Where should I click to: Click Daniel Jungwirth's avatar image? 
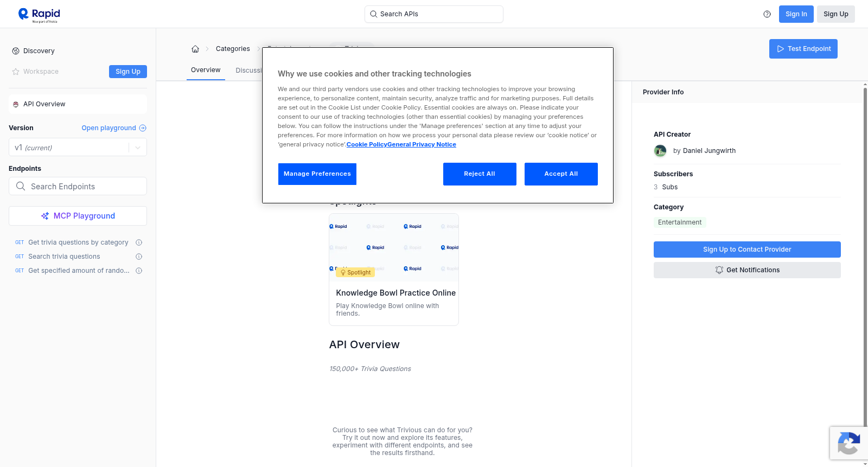click(x=660, y=151)
